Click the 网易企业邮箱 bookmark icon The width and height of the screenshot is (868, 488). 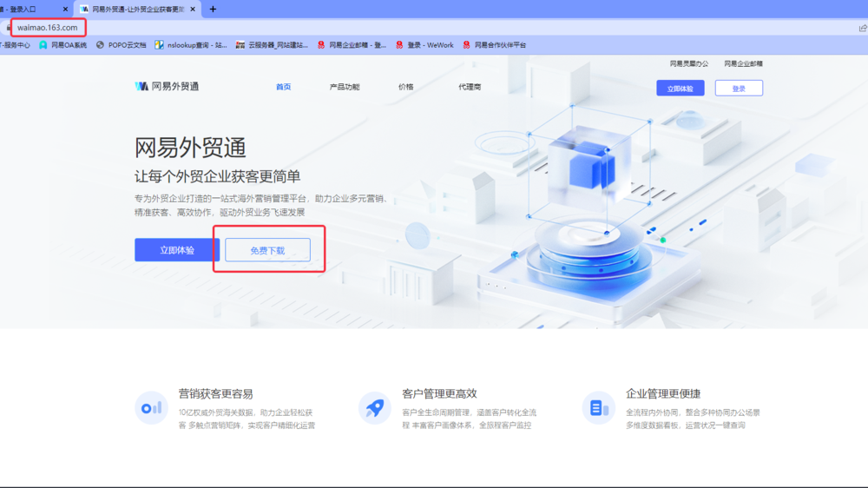coord(321,45)
